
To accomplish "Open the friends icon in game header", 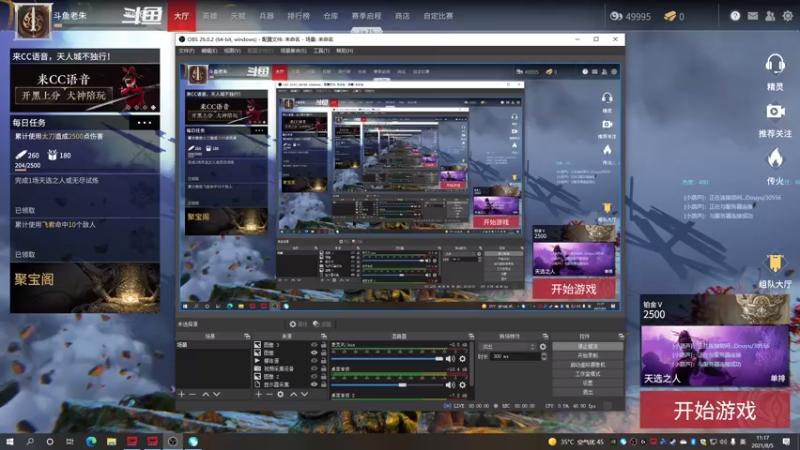I will (x=770, y=16).
